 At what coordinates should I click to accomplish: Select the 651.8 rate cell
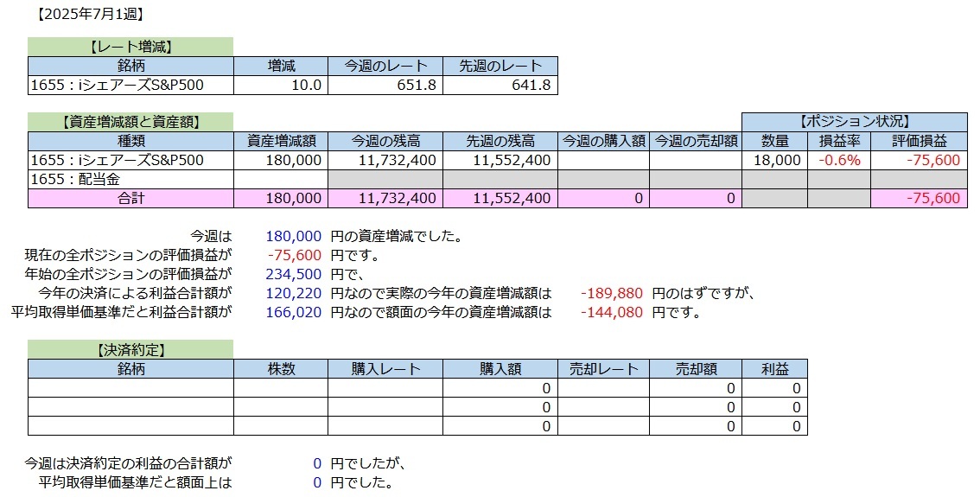pyautogui.click(x=385, y=85)
